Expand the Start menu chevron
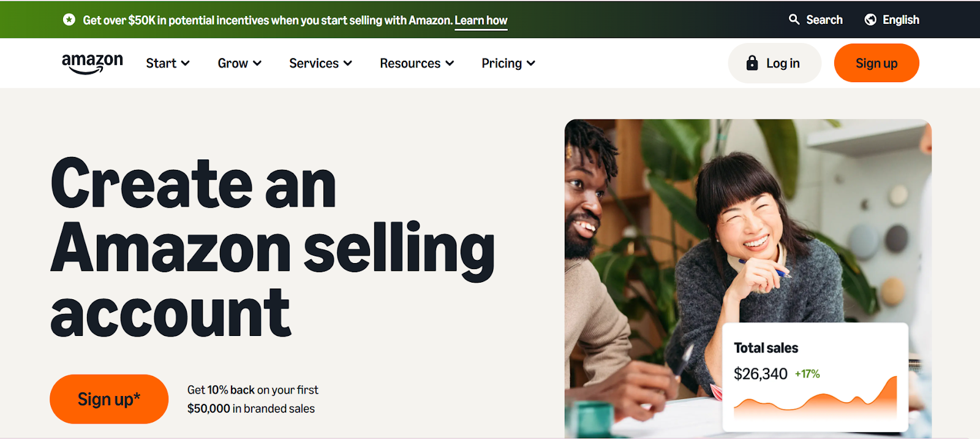 (x=186, y=63)
